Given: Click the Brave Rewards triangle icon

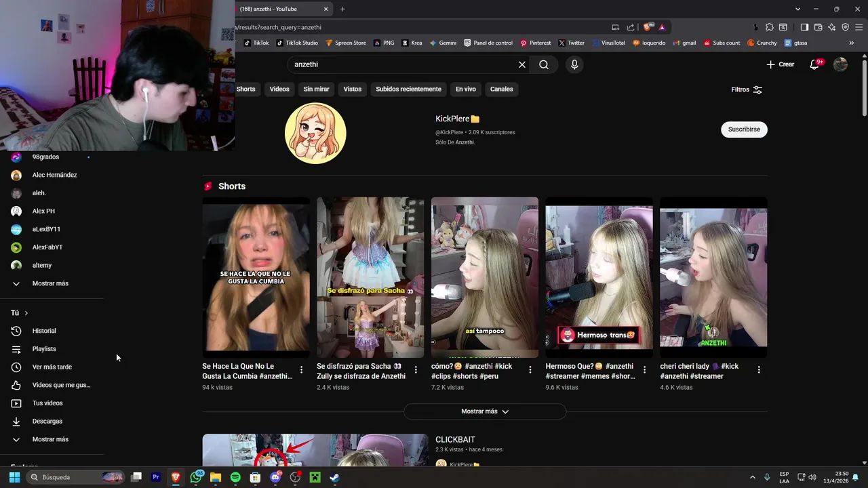Looking at the screenshot, I should coord(662,27).
